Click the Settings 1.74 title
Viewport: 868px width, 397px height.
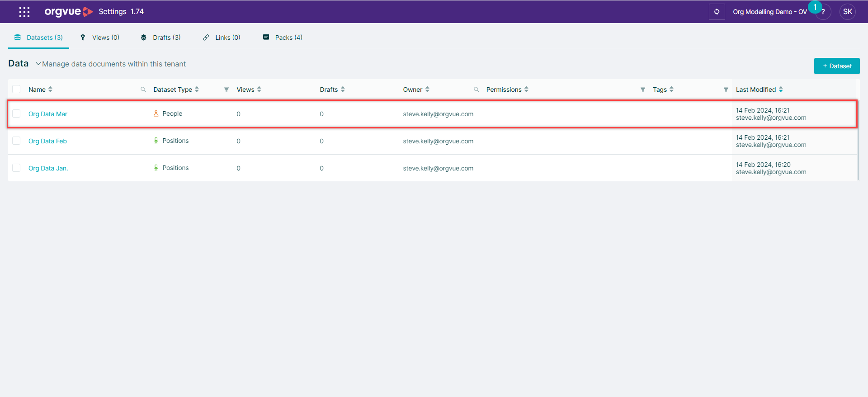121,12
